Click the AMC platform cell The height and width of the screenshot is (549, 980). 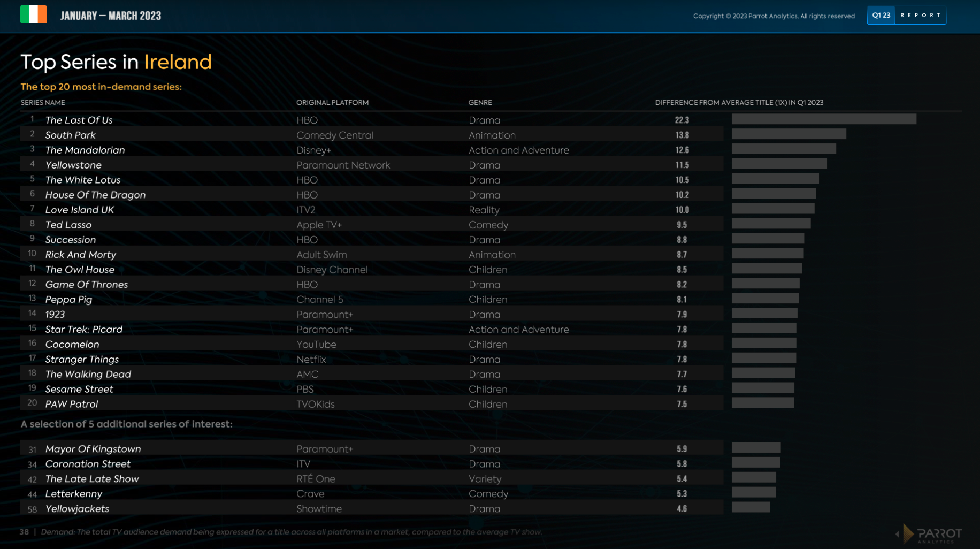(308, 375)
